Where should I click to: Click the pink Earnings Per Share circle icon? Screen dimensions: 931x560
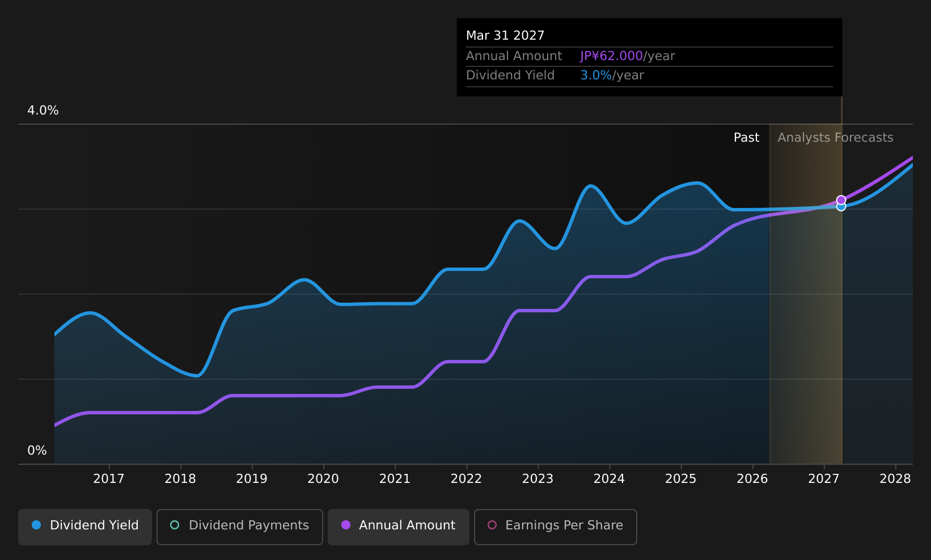click(493, 525)
